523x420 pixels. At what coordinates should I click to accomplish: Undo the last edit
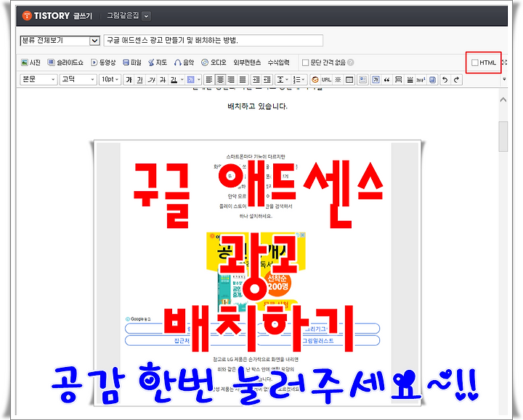(445, 80)
